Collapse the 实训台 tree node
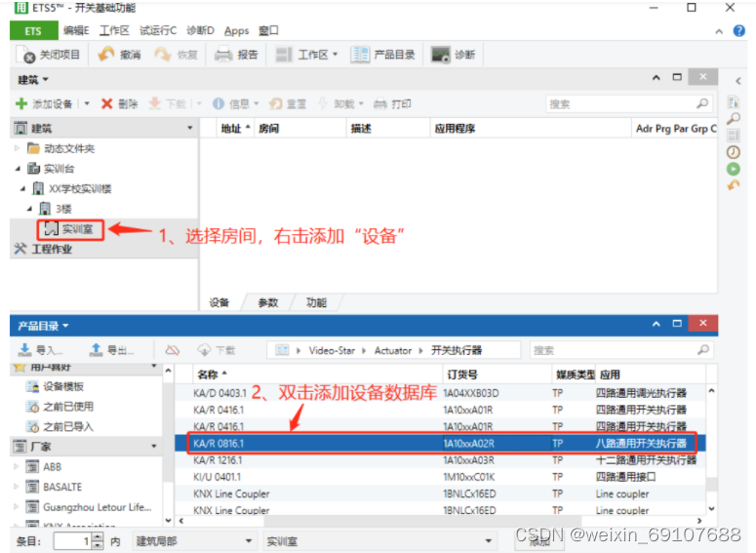Viewport: 756px width, 553px height. [x=19, y=169]
